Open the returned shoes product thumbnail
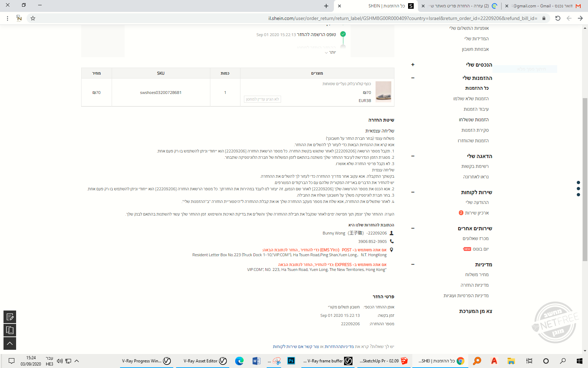Viewport: 588px width, 368px height. coord(383,92)
